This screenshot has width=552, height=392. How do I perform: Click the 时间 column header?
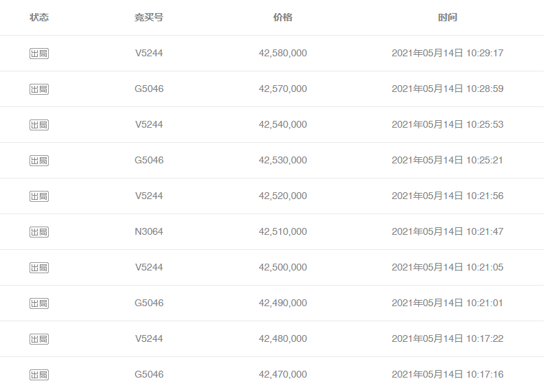(x=448, y=17)
